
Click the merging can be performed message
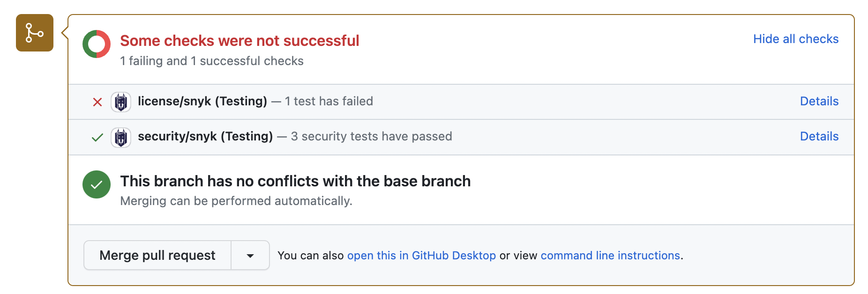click(x=235, y=201)
